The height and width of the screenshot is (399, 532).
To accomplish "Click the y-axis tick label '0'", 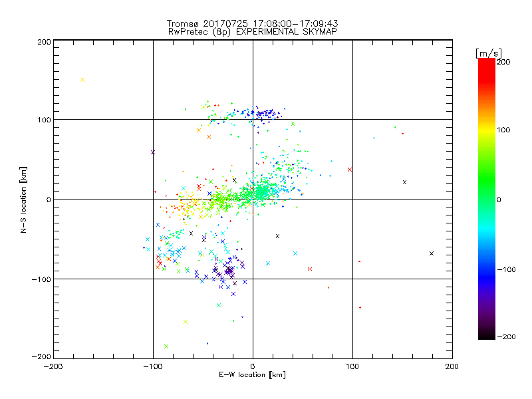I will (49, 199).
